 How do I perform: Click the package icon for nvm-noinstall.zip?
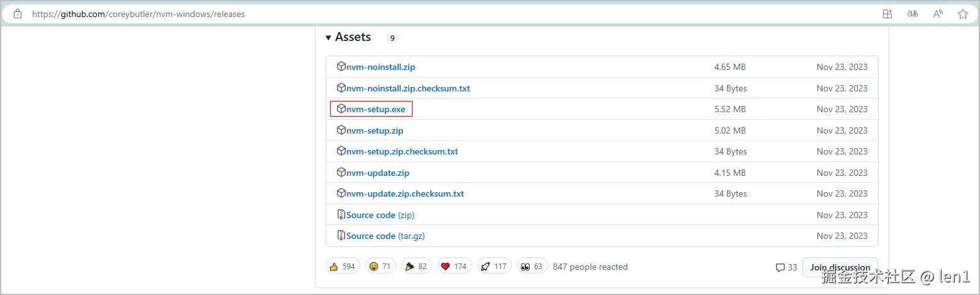point(341,67)
